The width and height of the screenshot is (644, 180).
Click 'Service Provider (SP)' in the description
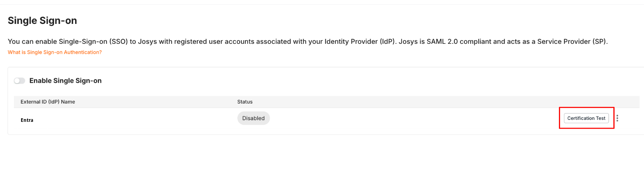point(572,41)
